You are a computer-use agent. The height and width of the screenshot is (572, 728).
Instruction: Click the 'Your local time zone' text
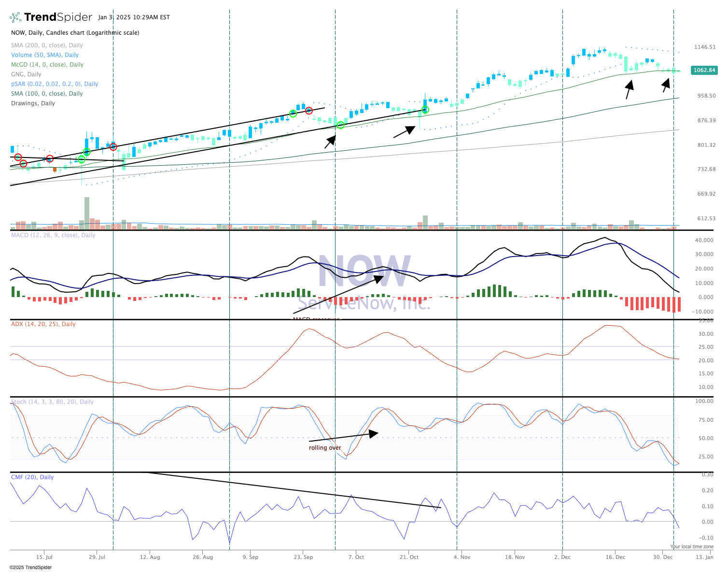pos(691,547)
